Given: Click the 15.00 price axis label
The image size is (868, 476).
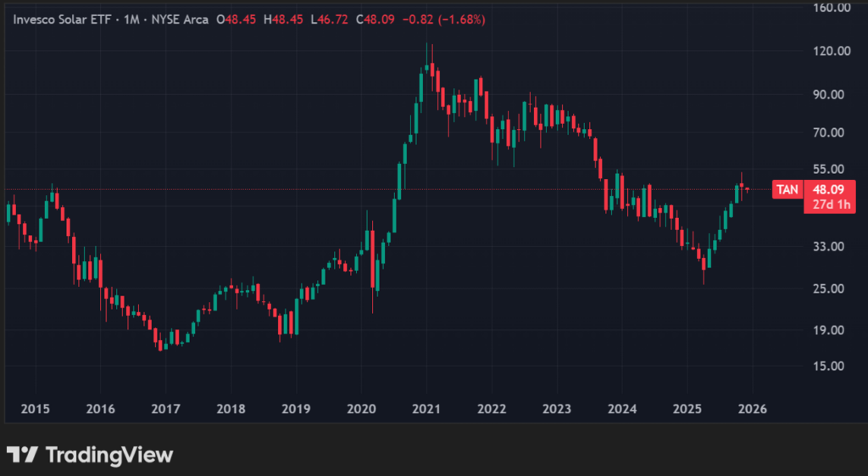Looking at the screenshot, I should [830, 366].
